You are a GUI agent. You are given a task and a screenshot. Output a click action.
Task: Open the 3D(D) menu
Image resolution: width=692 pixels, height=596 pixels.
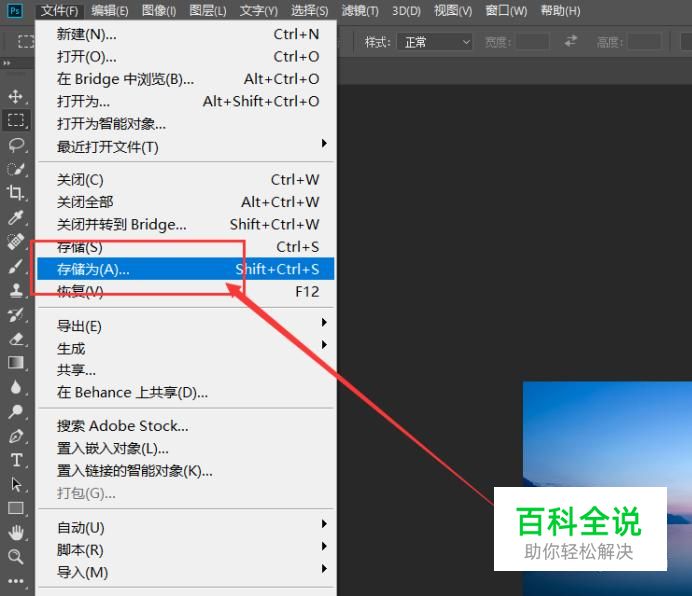tap(406, 11)
